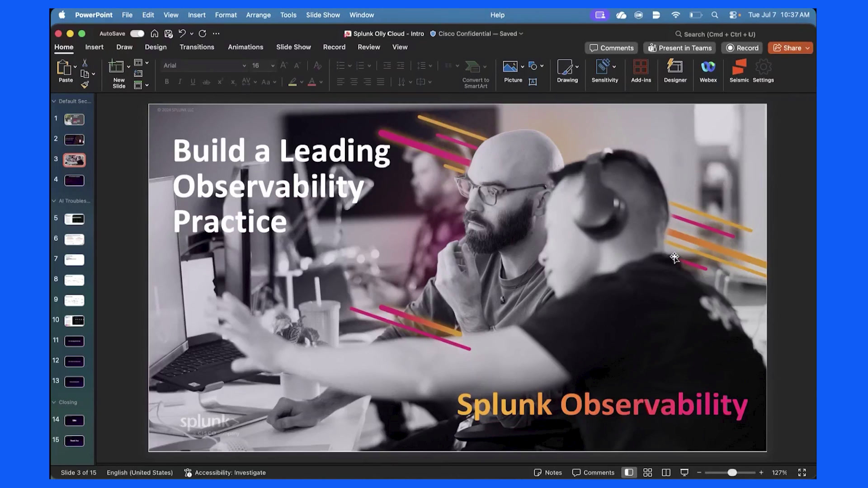The width and height of the screenshot is (868, 488).
Task: Open the Animations ribbon tab
Action: click(x=245, y=47)
